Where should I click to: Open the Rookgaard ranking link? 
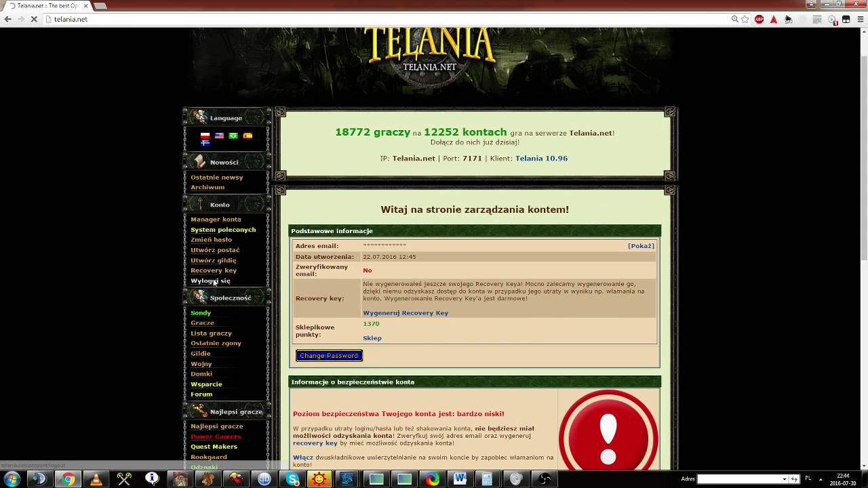[209, 457]
